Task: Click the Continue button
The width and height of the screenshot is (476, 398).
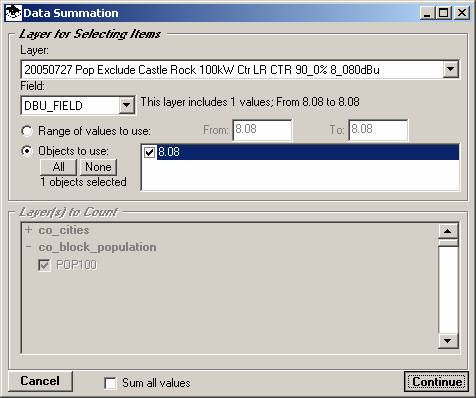Action: (437, 381)
